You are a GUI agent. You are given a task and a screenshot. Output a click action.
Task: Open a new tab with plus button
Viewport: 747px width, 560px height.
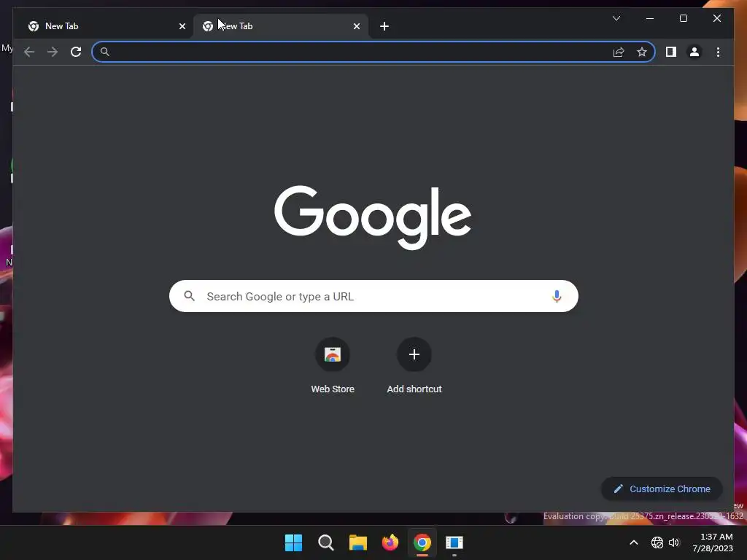[x=384, y=26]
